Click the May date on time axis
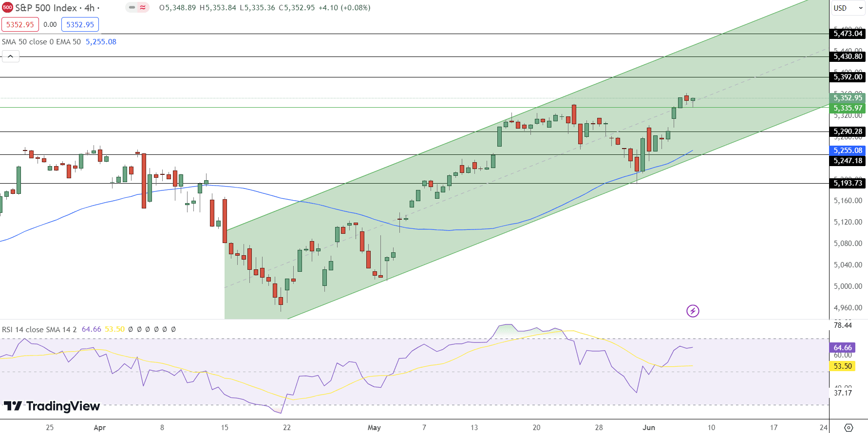Screen dimensions: 868x433 point(374,428)
